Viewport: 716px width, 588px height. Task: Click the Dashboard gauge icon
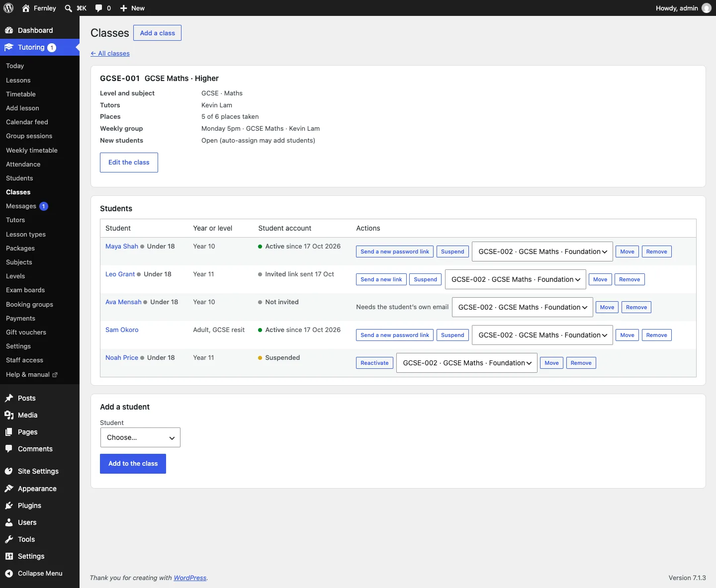click(x=9, y=30)
